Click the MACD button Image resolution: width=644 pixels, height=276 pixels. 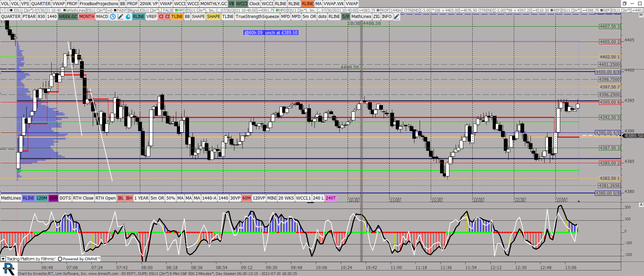pos(102,17)
